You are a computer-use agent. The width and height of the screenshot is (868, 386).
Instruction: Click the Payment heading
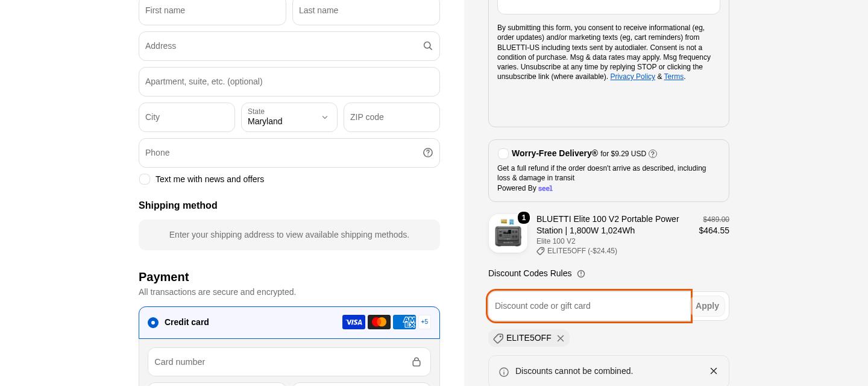(164, 277)
